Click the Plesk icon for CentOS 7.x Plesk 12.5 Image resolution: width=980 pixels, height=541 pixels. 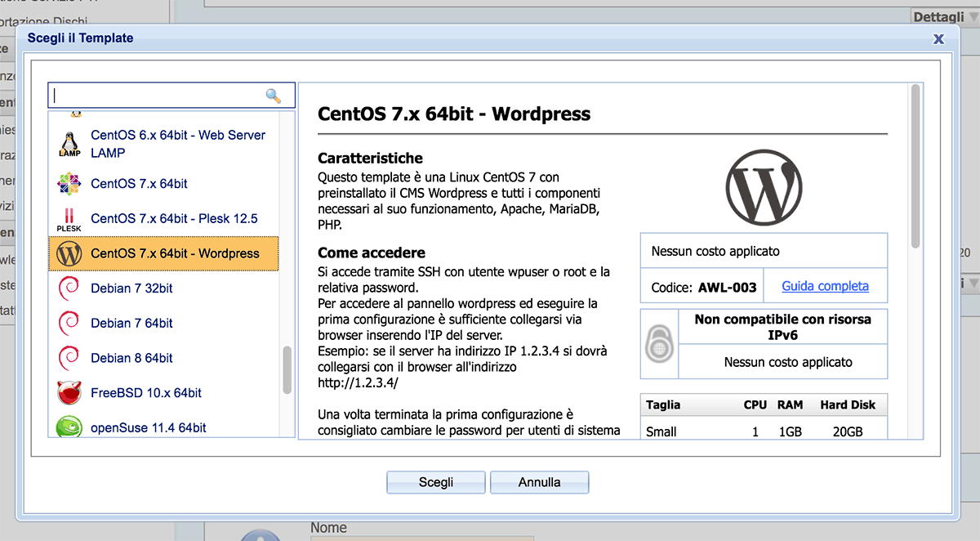point(69,219)
